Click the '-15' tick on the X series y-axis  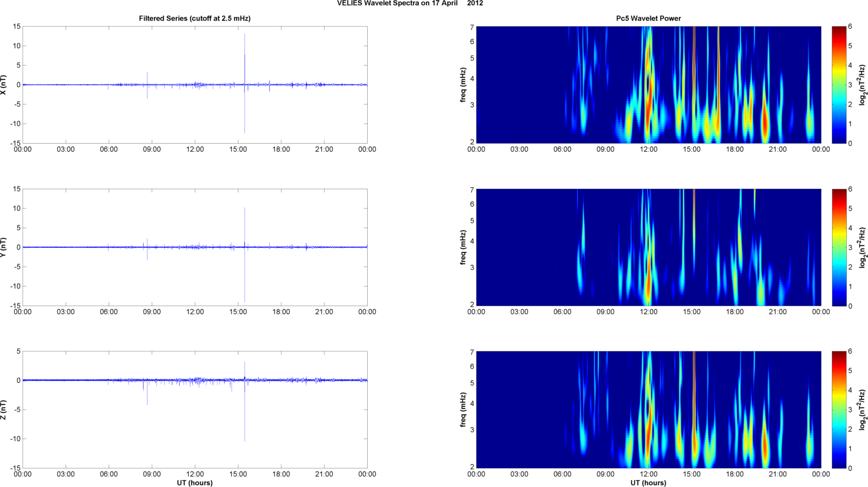point(15,143)
